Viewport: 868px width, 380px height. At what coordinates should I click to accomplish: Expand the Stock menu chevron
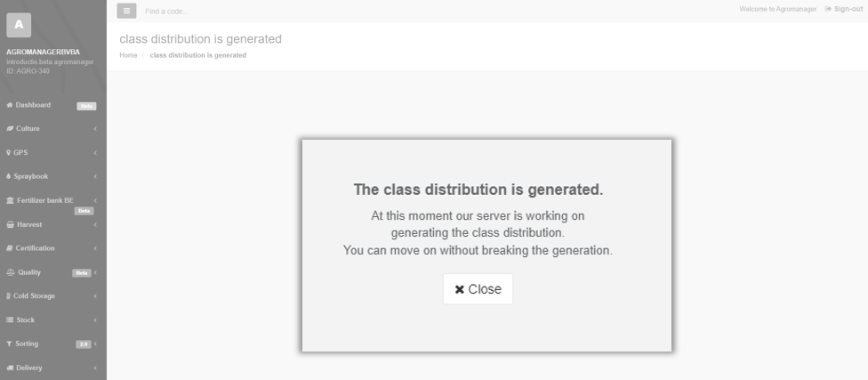pyautogui.click(x=95, y=320)
